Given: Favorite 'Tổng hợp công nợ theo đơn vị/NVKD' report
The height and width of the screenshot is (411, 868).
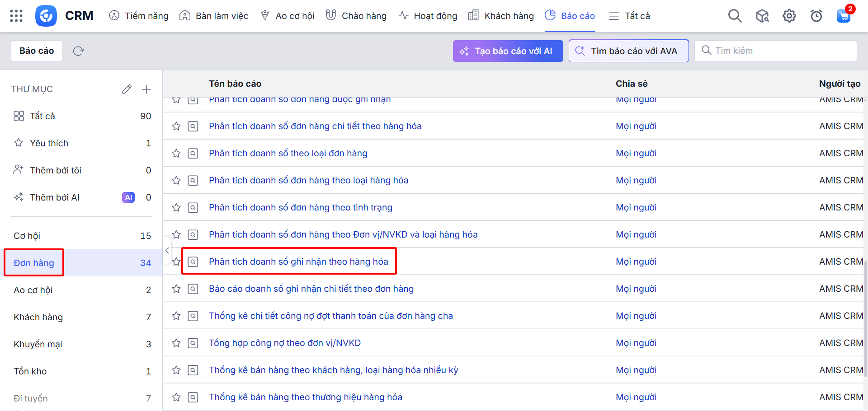Looking at the screenshot, I should 176,343.
